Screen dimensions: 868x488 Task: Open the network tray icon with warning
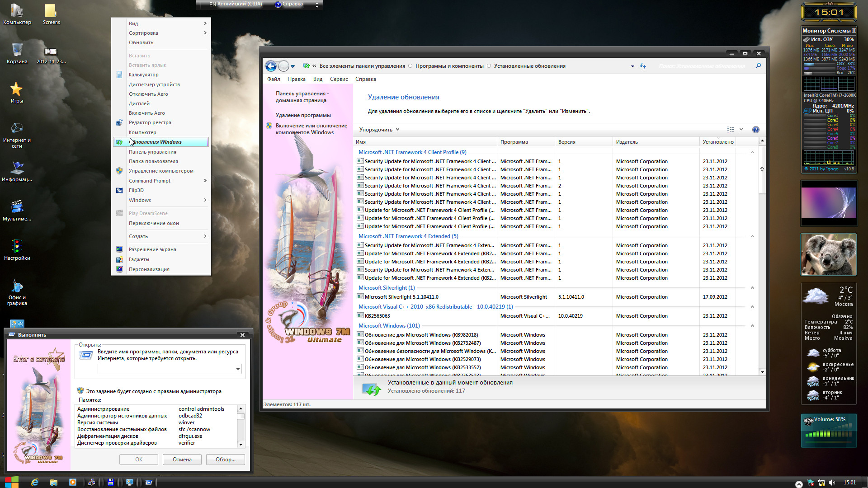[x=821, y=483]
